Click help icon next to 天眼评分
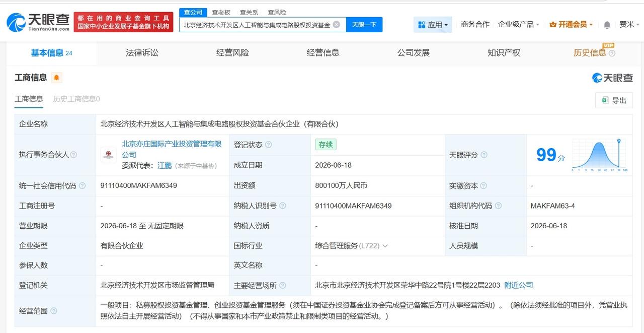644x333 pixels. coord(484,155)
